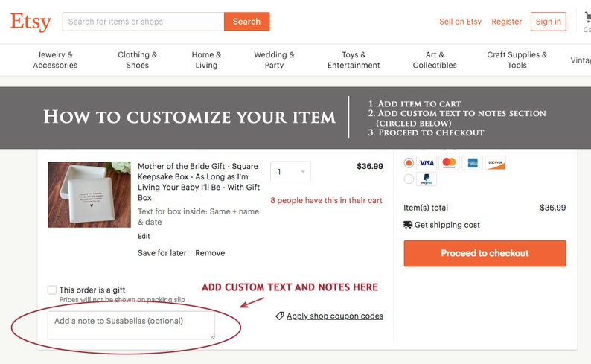Click the Apply shop coupon codes link
The image size is (591, 364).
coord(335,316)
